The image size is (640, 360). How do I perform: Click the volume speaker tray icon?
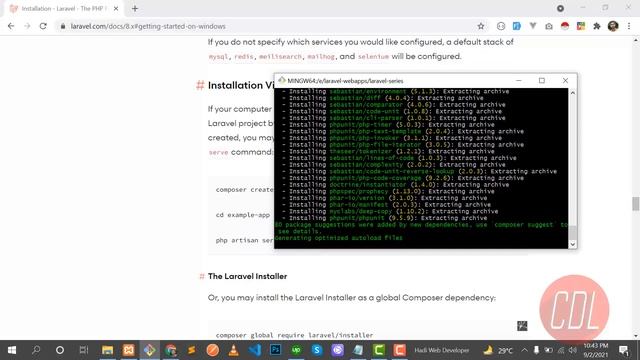pyautogui.click(x=573, y=350)
